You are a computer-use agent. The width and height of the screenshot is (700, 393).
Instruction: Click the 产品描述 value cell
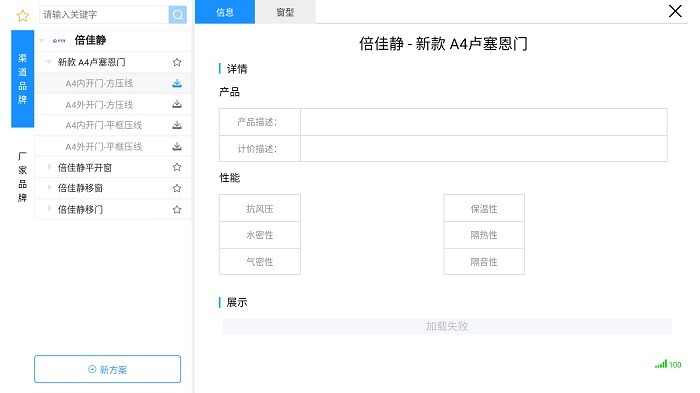click(x=484, y=122)
